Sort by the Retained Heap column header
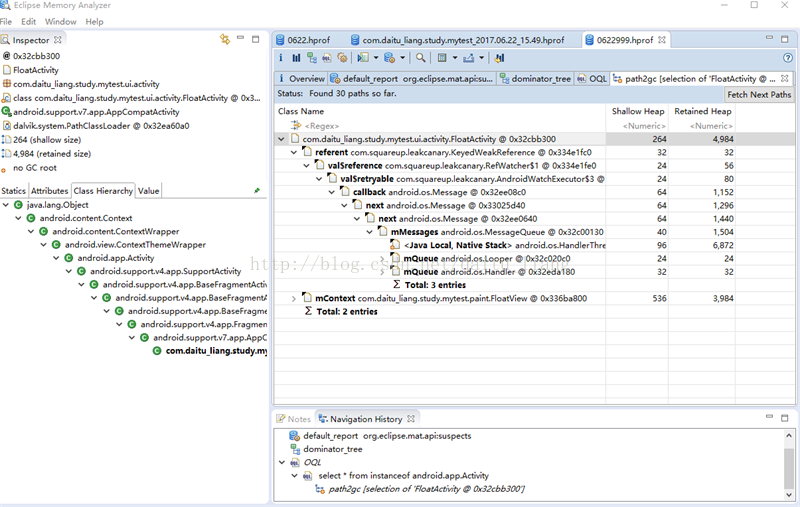This screenshot has height=507, width=800. (x=702, y=111)
